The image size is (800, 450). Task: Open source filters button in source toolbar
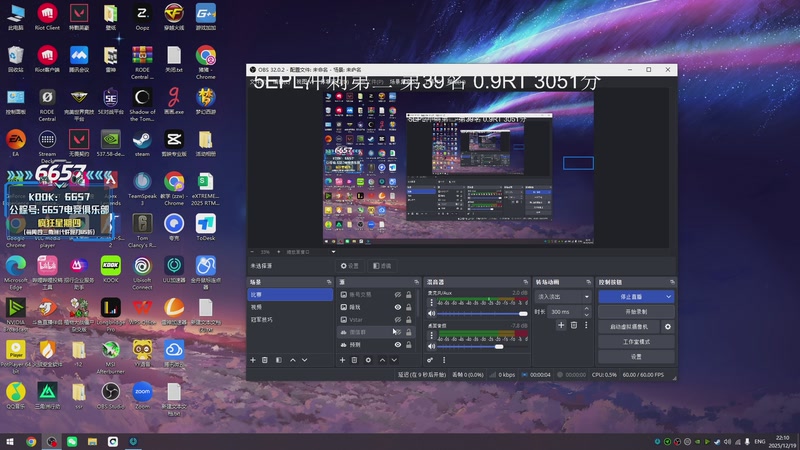coord(382,266)
